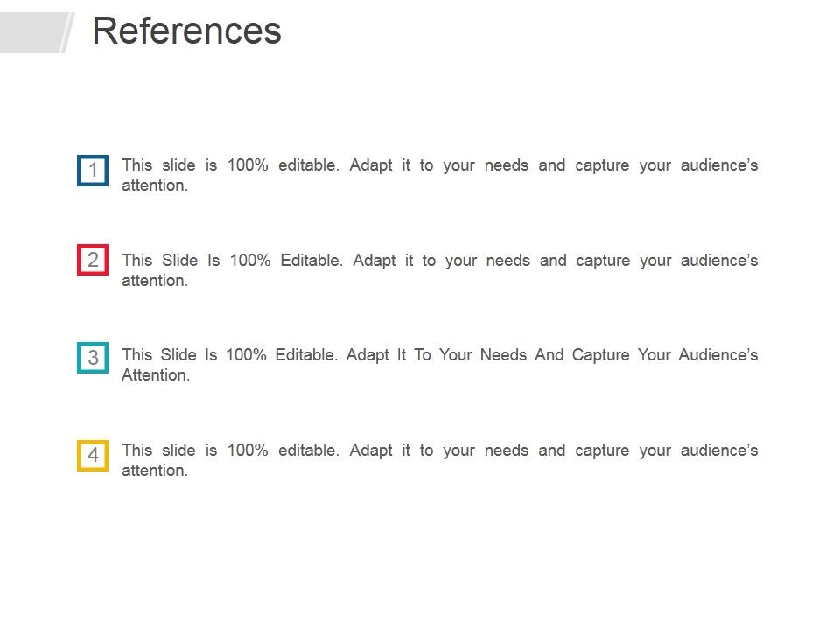Click the teal number 3 box
The width and height of the screenshot is (840, 630).
(x=93, y=358)
